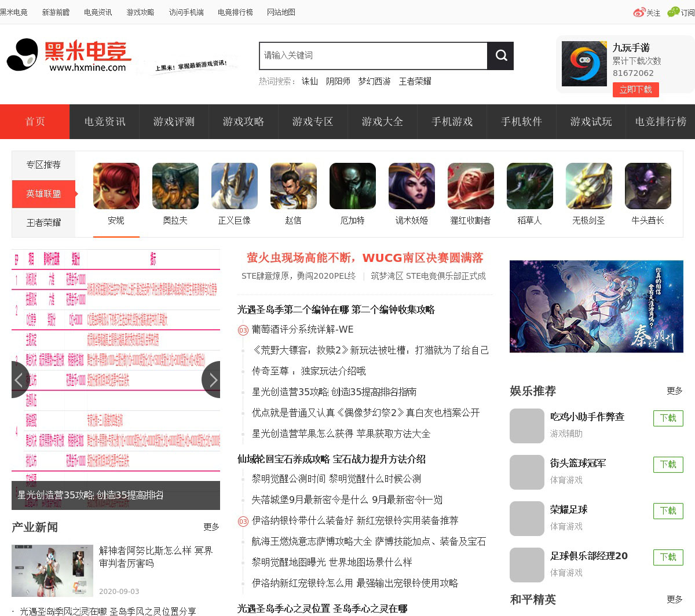Open the 首页 navigation tab

(35, 122)
